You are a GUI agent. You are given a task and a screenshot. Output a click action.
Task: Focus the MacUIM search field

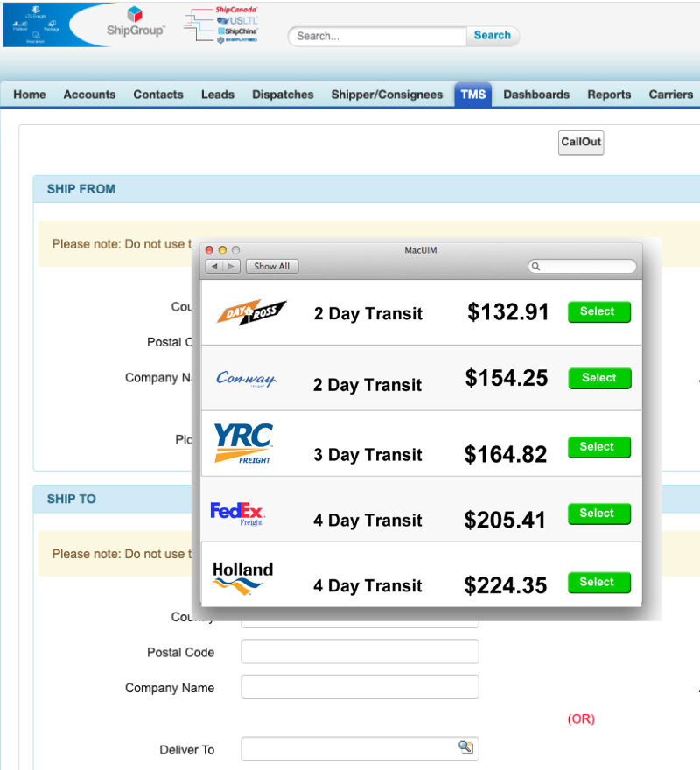[x=582, y=266]
